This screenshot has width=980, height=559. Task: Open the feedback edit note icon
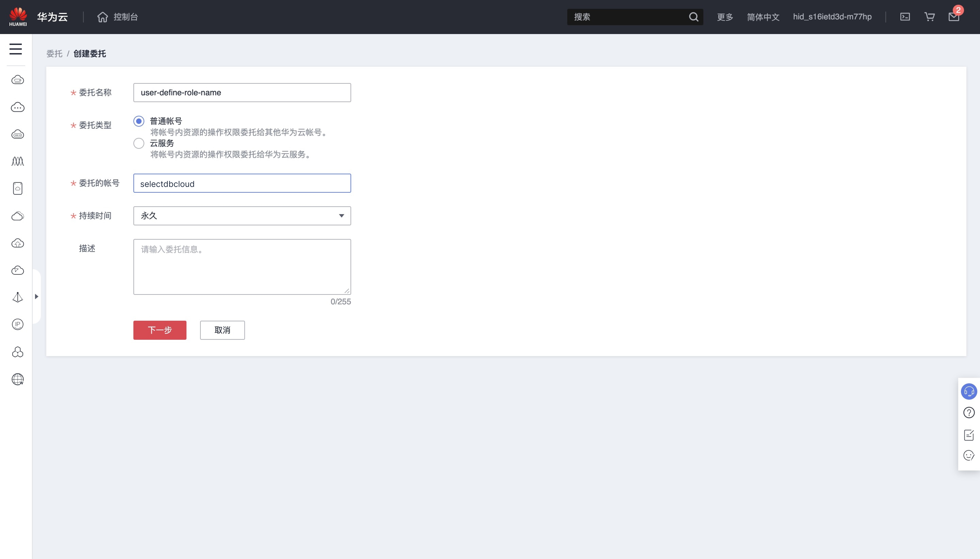(x=969, y=435)
